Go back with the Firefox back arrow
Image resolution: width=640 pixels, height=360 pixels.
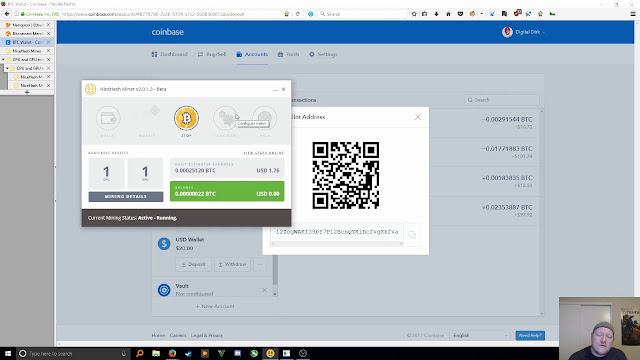(7, 14)
